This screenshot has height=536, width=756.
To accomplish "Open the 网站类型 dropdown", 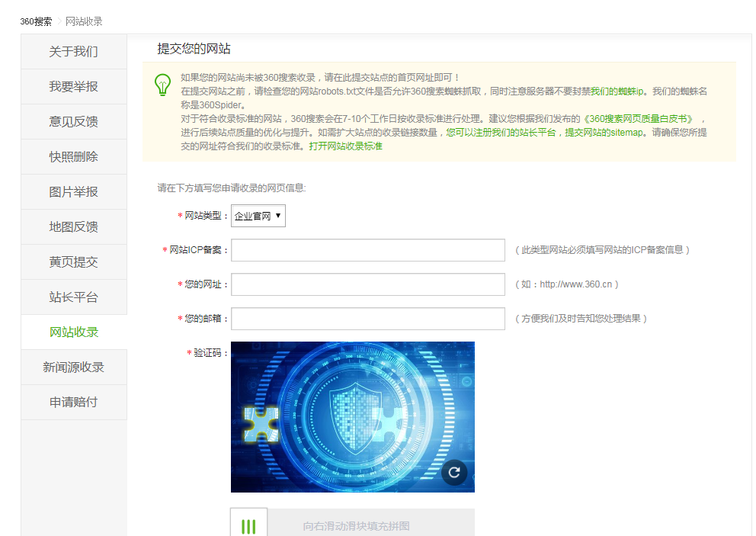I will pos(258,216).
